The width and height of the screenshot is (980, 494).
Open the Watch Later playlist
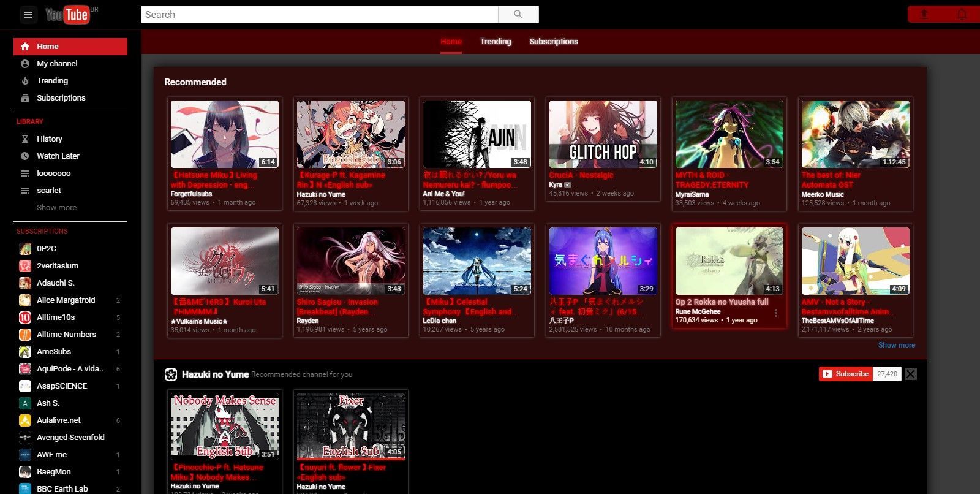(x=70, y=156)
